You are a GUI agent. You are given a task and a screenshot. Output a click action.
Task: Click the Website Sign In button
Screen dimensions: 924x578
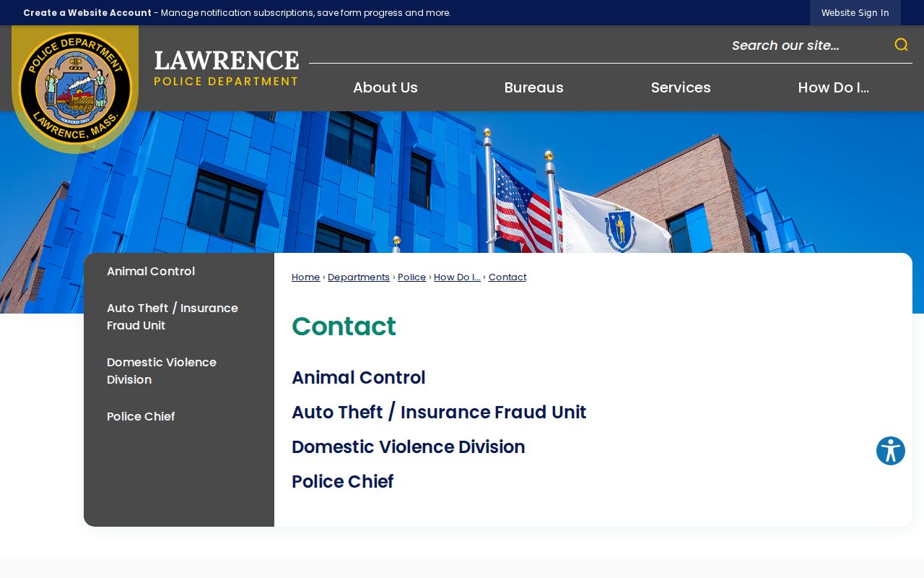(x=855, y=12)
